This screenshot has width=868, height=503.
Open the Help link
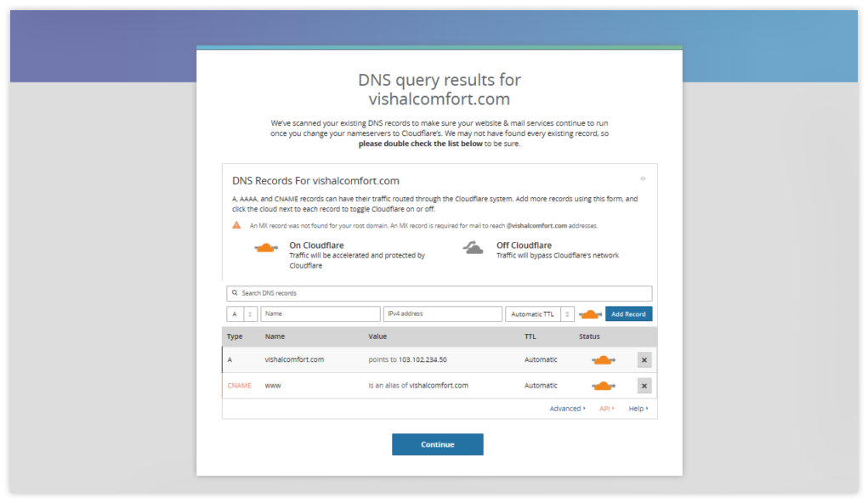click(638, 409)
